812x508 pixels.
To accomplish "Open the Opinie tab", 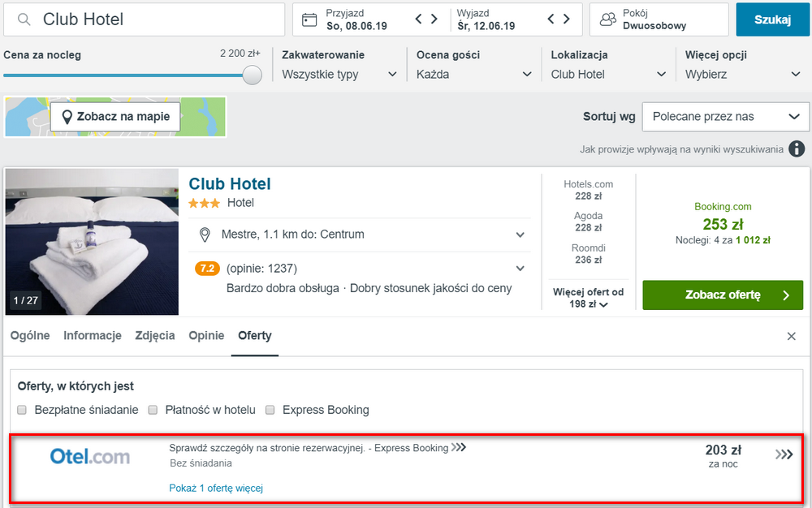I will [206, 335].
